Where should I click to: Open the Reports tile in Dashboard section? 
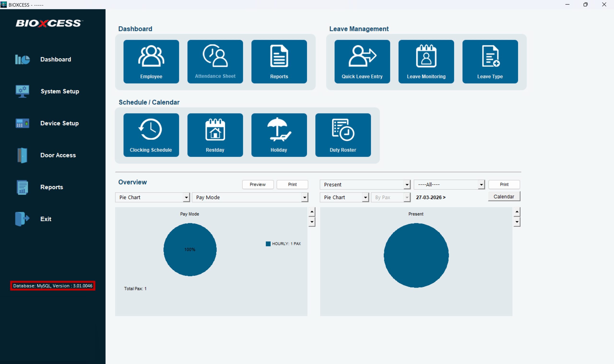click(x=279, y=61)
